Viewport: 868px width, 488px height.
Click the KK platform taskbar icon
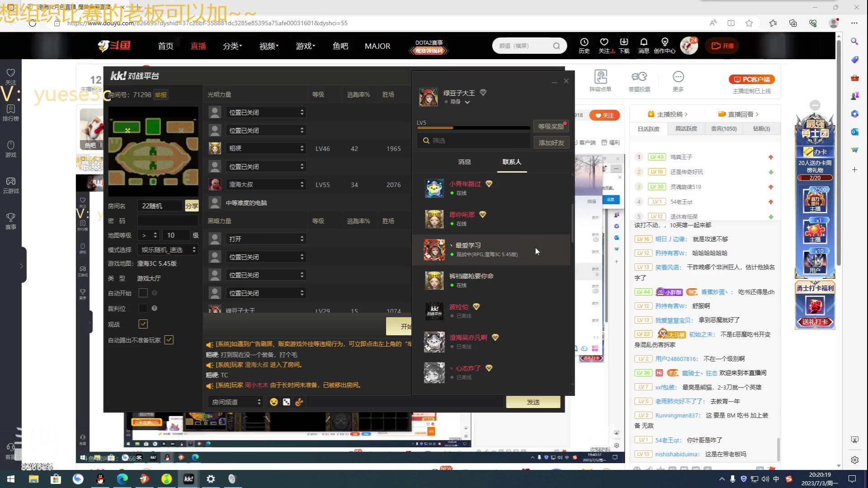coord(189,479)
